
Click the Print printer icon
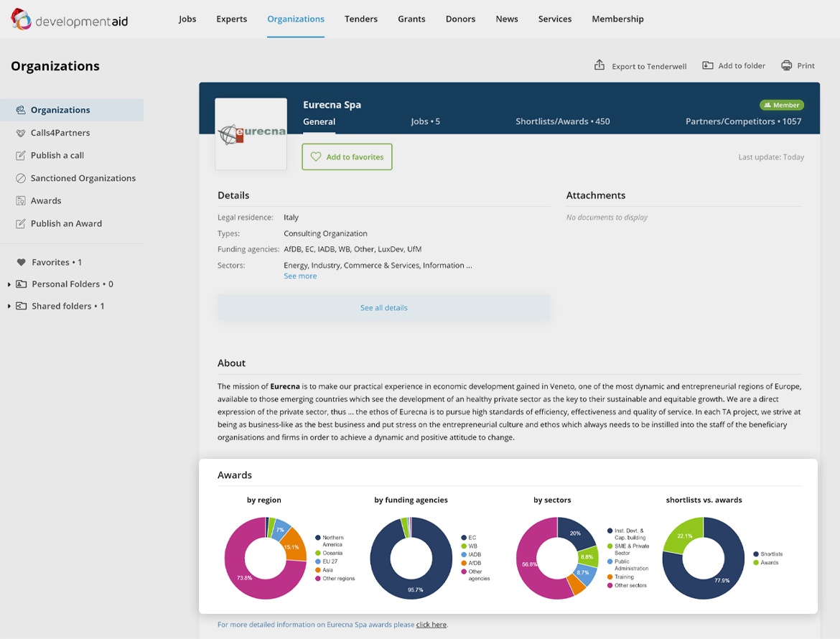point(786,65)
